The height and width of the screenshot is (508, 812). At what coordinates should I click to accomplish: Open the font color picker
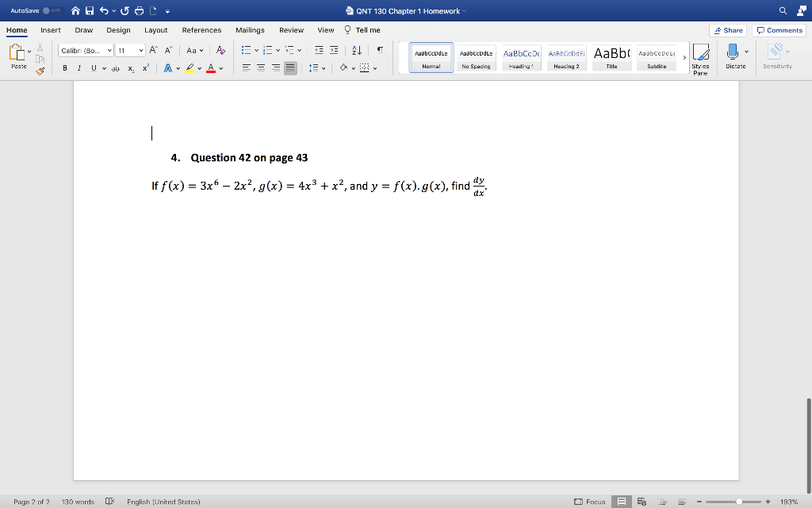coord(211,68)
